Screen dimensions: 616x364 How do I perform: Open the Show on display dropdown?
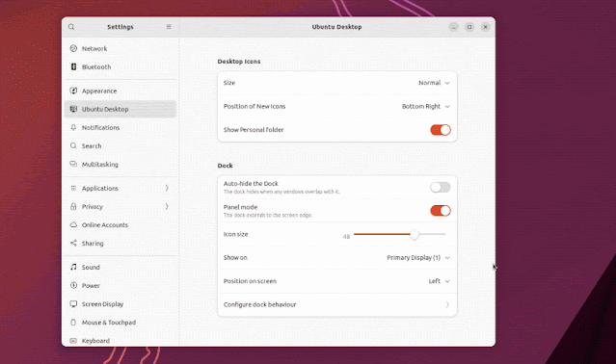[x=418, y=258]
